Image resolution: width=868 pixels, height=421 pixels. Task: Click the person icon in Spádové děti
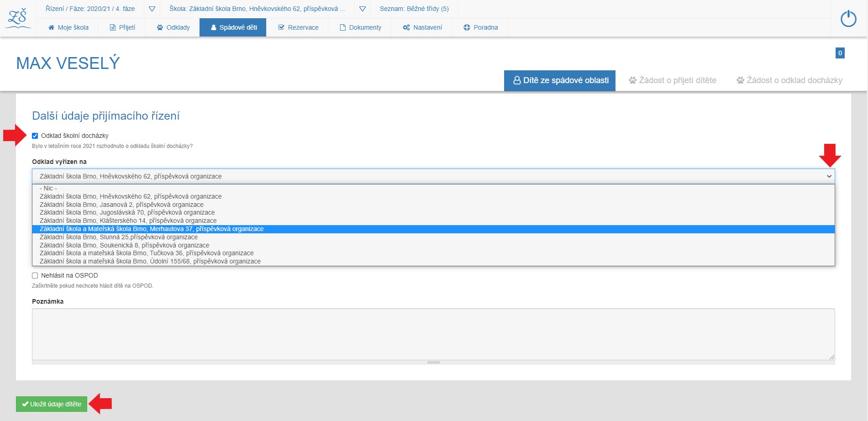tap(213, 27)
